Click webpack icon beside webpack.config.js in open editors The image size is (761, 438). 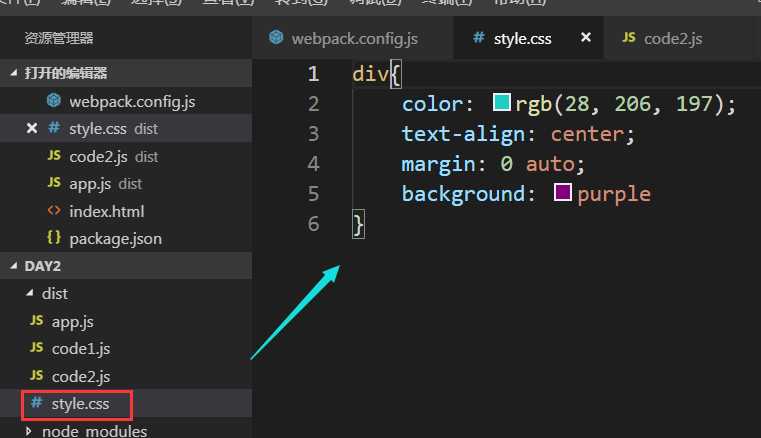[x=54, y=101]
